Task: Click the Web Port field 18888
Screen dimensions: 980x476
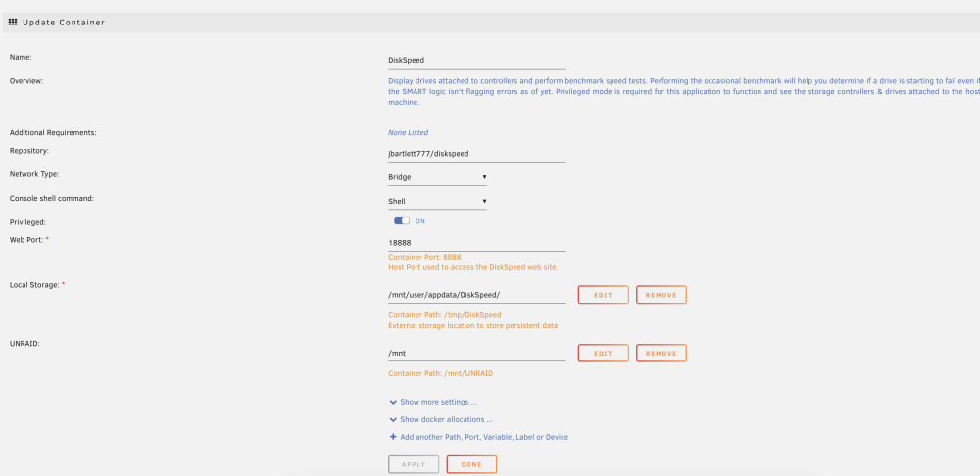Action: click(x=477, y=243)
